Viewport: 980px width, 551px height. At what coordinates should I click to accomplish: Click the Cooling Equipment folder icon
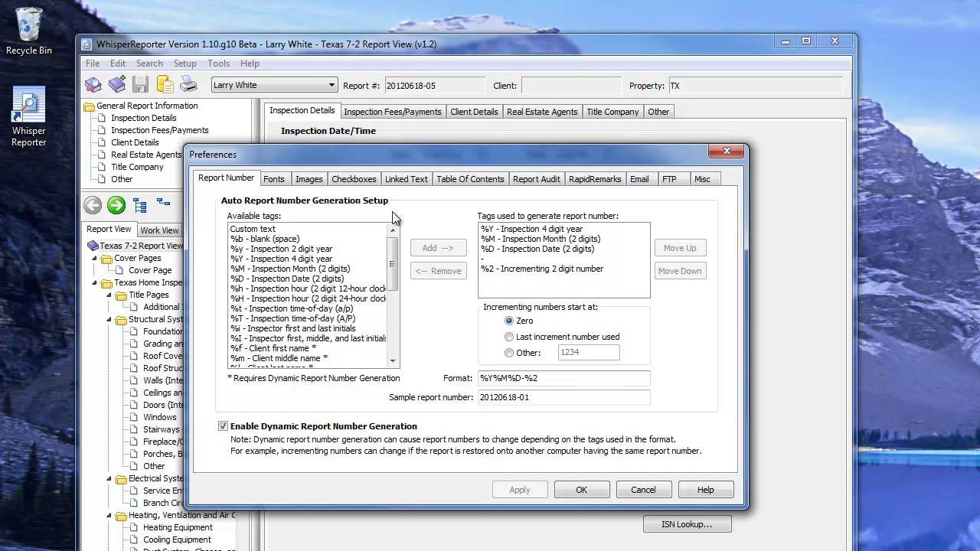135,540
